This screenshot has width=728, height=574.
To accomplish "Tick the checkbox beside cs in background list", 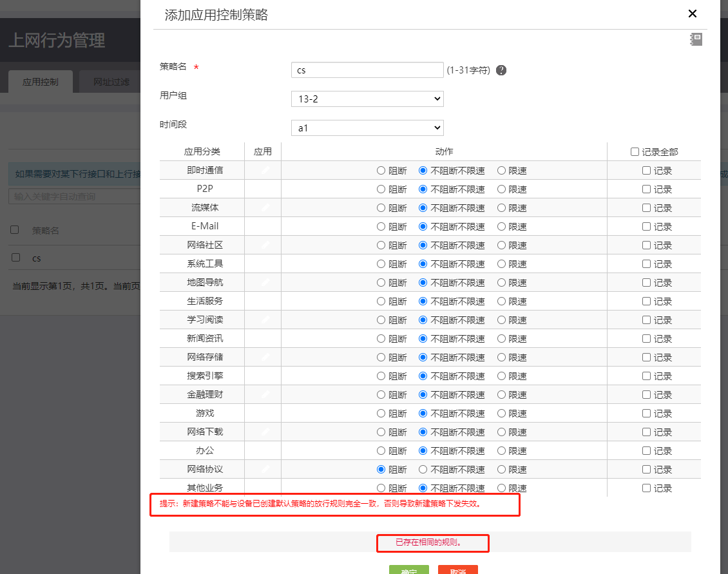I will click(16, 257).
